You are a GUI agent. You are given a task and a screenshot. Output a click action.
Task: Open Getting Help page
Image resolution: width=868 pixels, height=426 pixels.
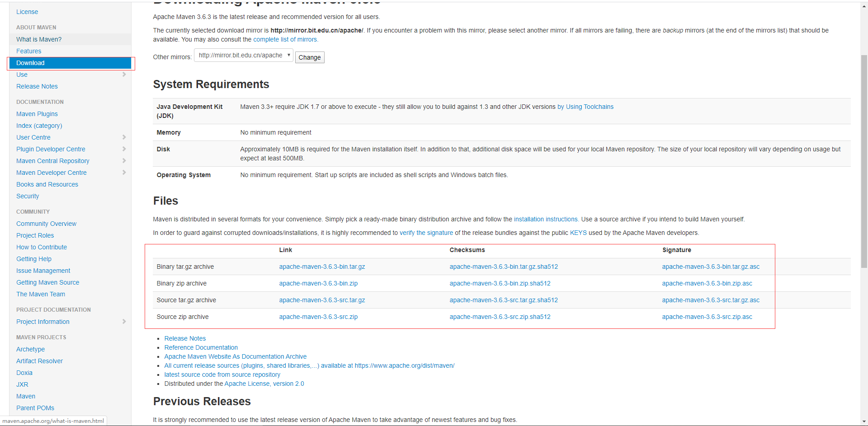[34, 259]
